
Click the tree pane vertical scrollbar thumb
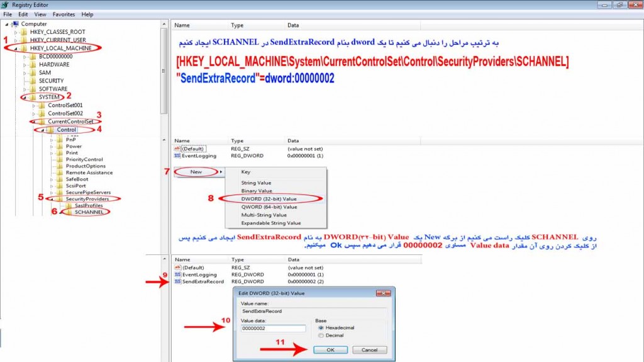point(164,71)
